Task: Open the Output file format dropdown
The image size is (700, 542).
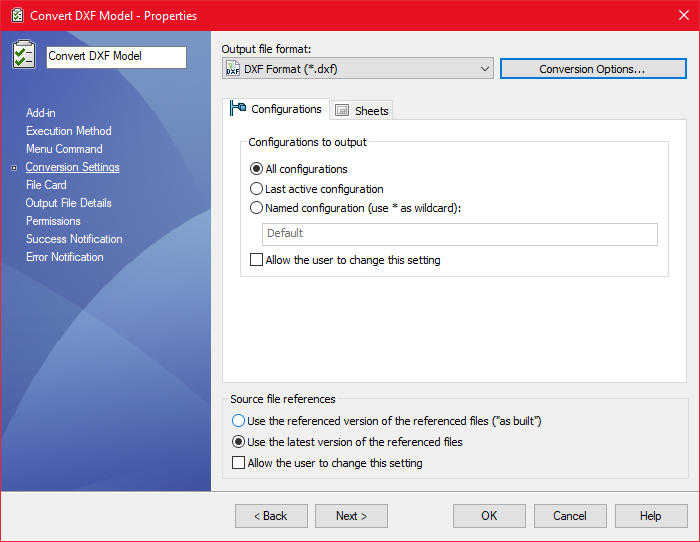Action: 358,69
